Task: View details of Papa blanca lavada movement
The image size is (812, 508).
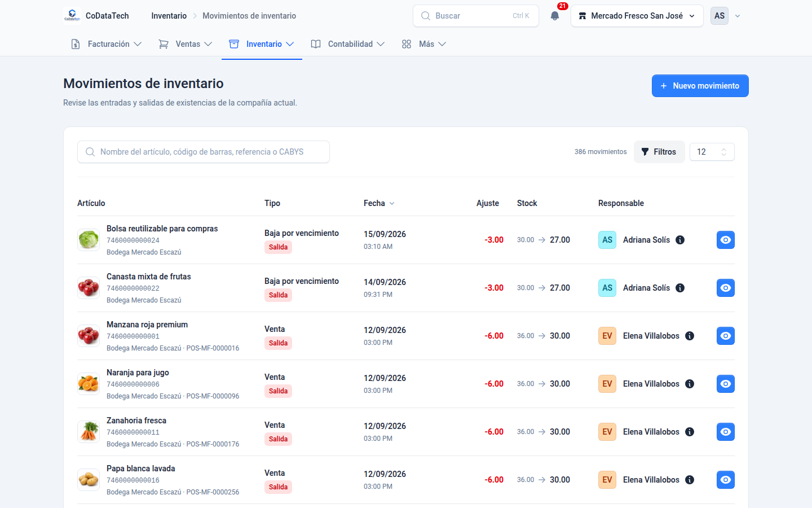Action: (x=726, y=480)
